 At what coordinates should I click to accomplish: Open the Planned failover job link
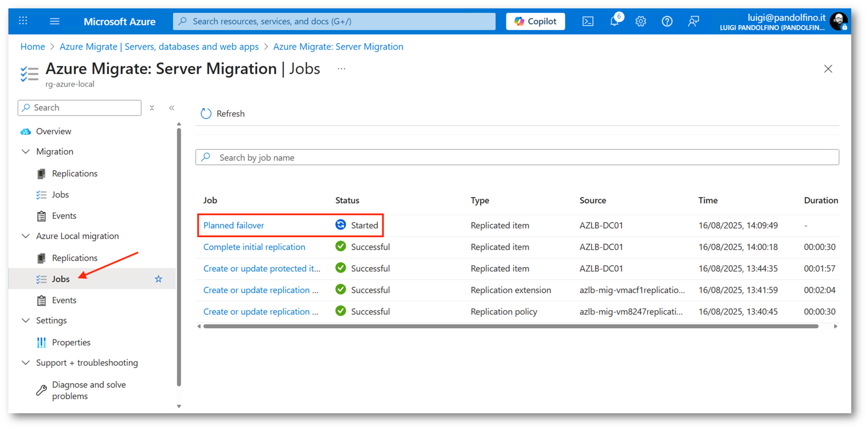[233, 225]
